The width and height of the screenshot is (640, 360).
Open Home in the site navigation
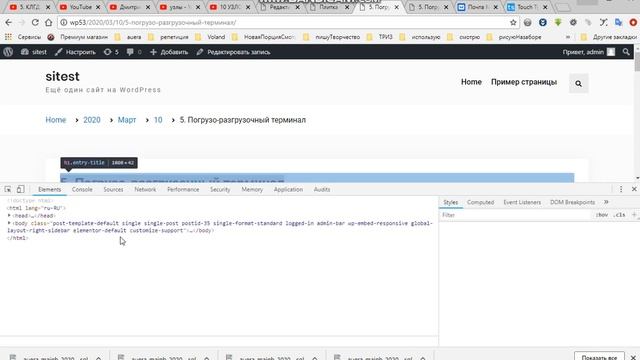(x=471, y=82)
